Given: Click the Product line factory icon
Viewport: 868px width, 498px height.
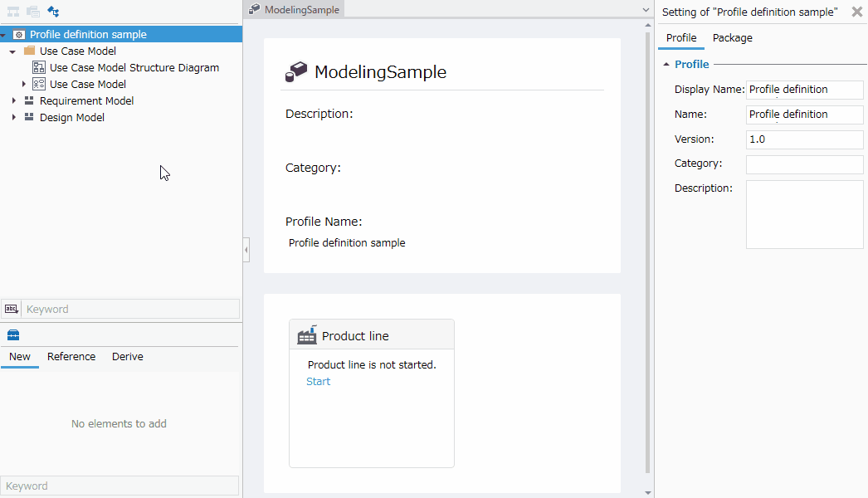Looking at the screenshot, I should (307, 335).
